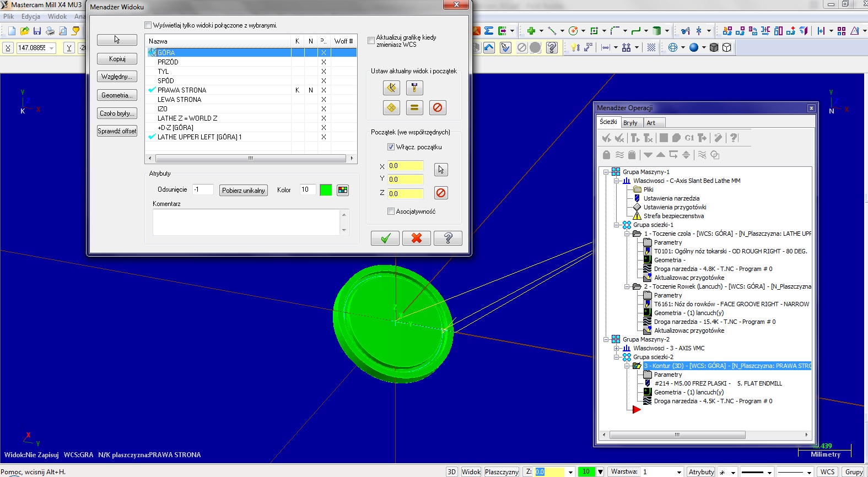868x477 pixels.
Task: Check 'Aktualizuj grafikę kiedy zmieniasz WCS'
Action: pos(371,40)
